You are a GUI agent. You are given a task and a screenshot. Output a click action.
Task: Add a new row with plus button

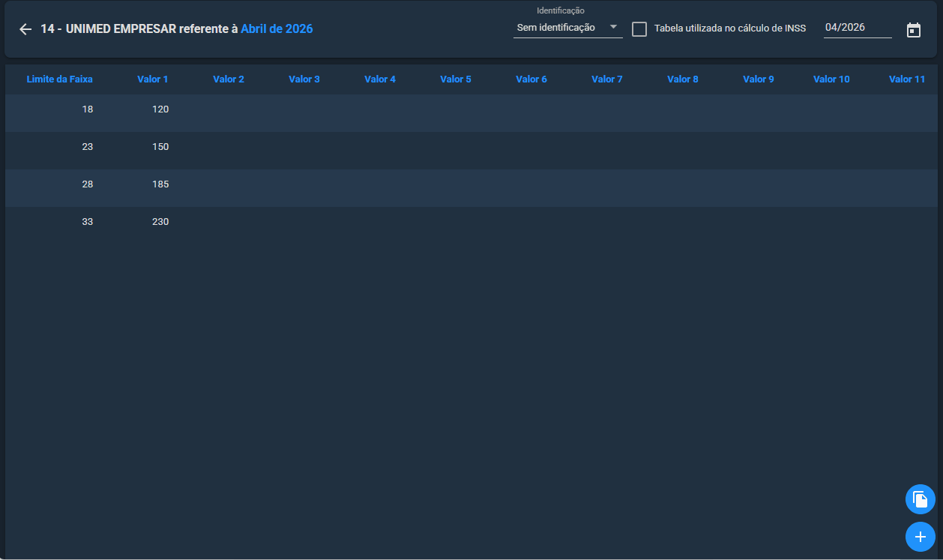coord(920,537)
